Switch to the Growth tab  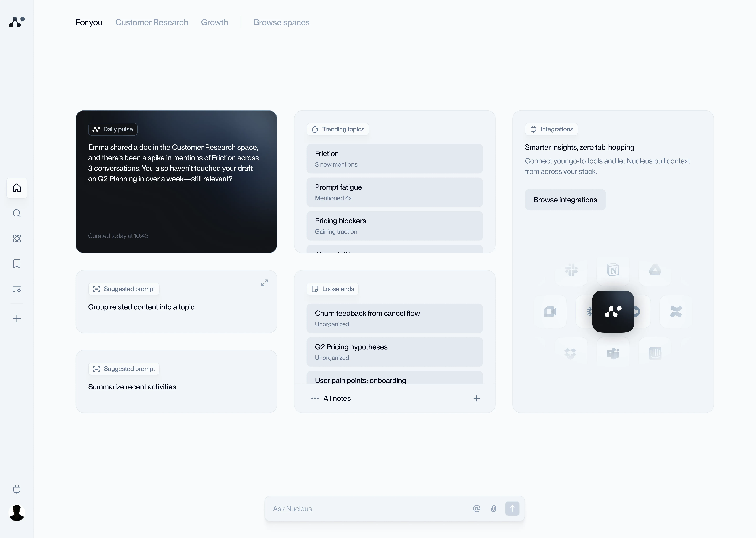[x=214, y=23]
